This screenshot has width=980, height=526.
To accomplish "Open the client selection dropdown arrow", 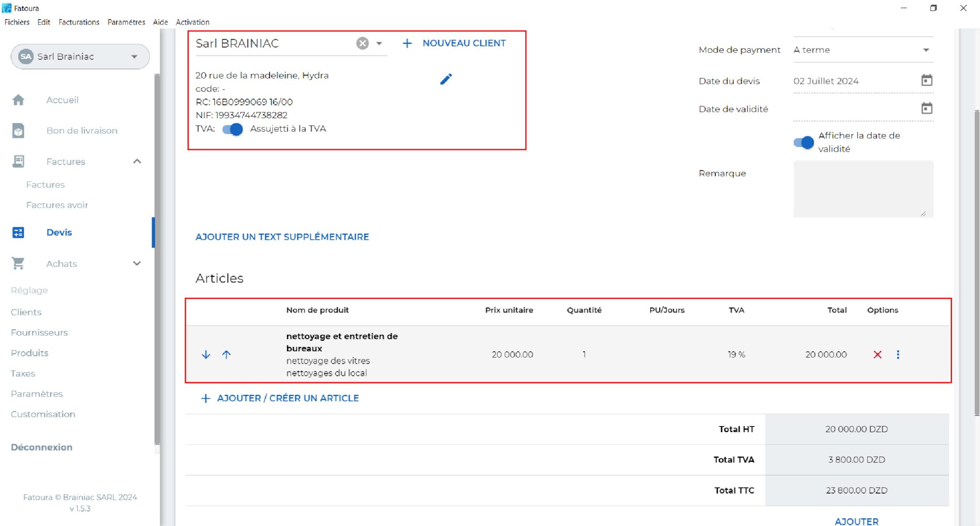I will click(379, 44).
